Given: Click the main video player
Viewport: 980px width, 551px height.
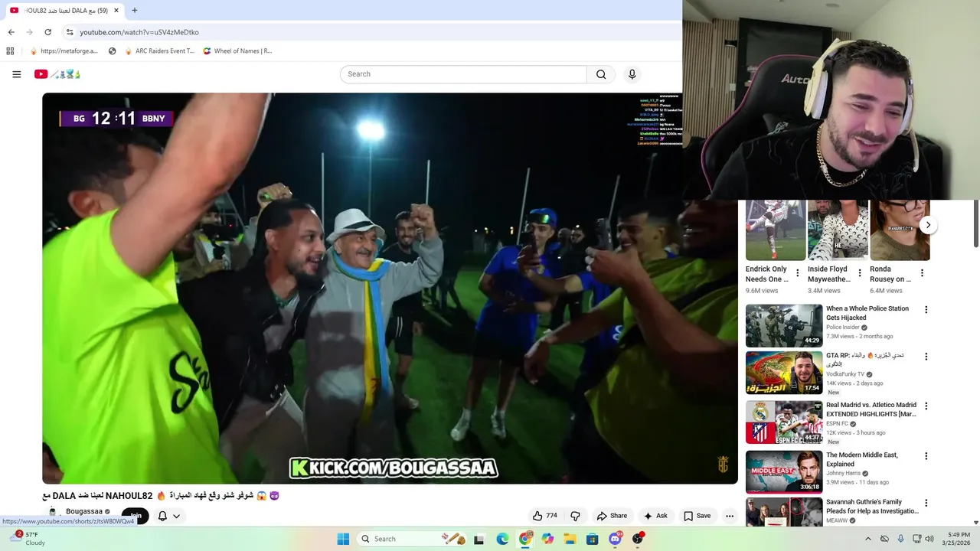Looking at the screenshot, I should tap(390, 289).
